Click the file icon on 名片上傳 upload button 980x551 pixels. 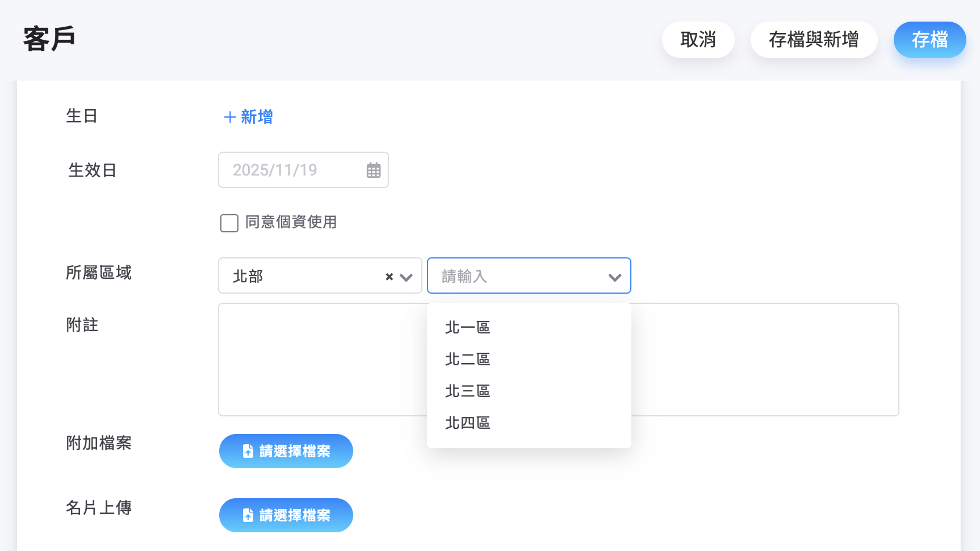248,515
